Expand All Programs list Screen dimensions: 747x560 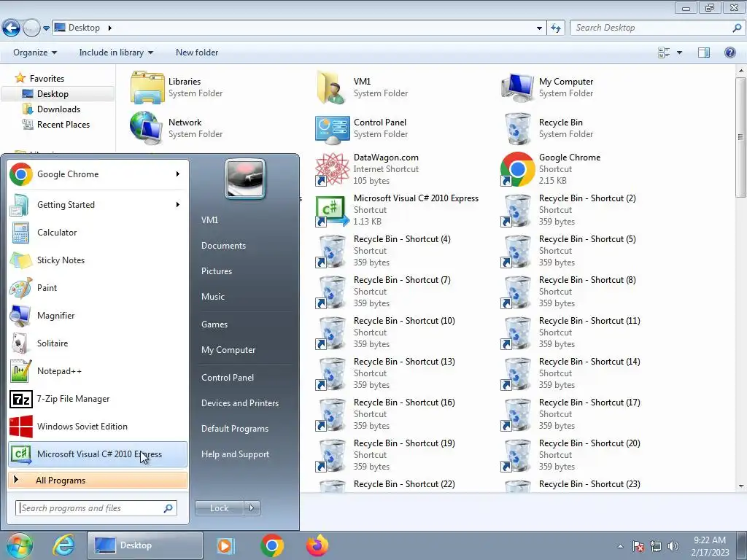98,480
